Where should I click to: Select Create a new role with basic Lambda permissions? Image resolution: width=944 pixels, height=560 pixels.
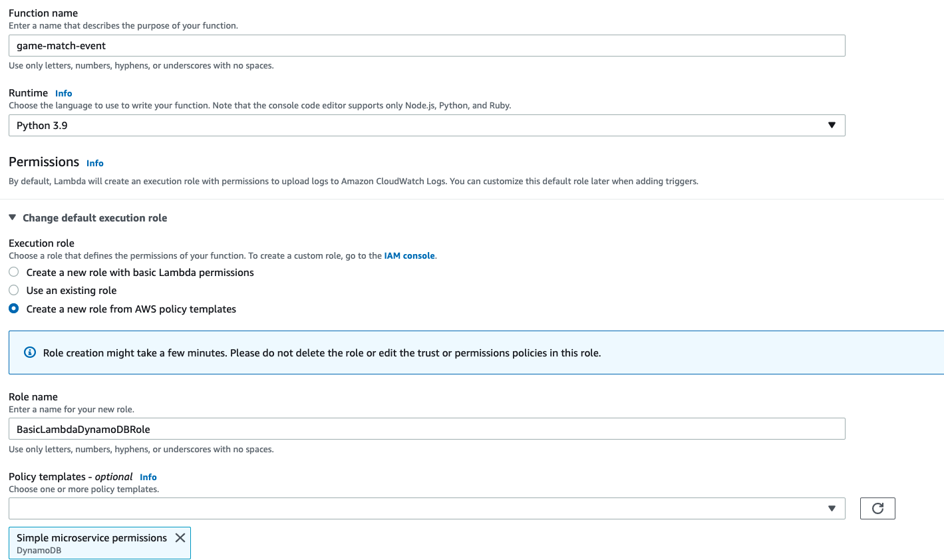[14, 272]
